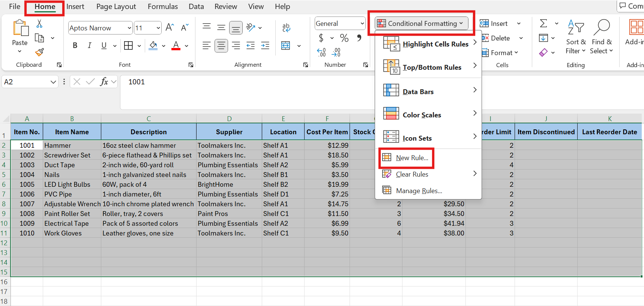Open the General number format dropdown
The image size is (644, 306).
(362, 24)
